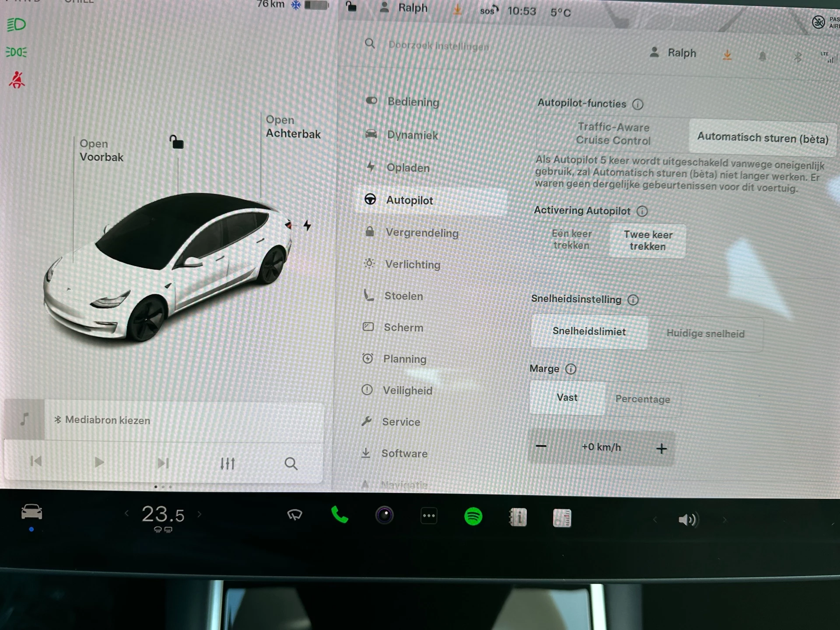Switch Snelheidsinstelling to Huidige snelheid
The width and height of the screenshot is (840, 630).
click(705, 333)
